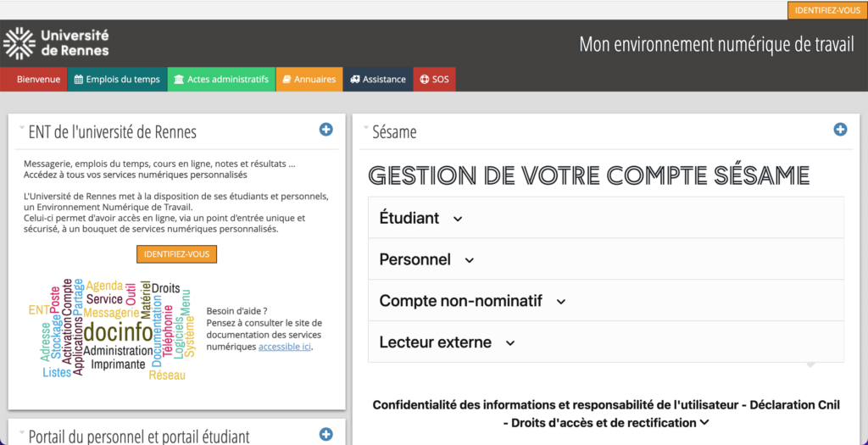Click the lifebuoy icon on SOS
This screenshot has width=868, height=445.
pos(425,79)
